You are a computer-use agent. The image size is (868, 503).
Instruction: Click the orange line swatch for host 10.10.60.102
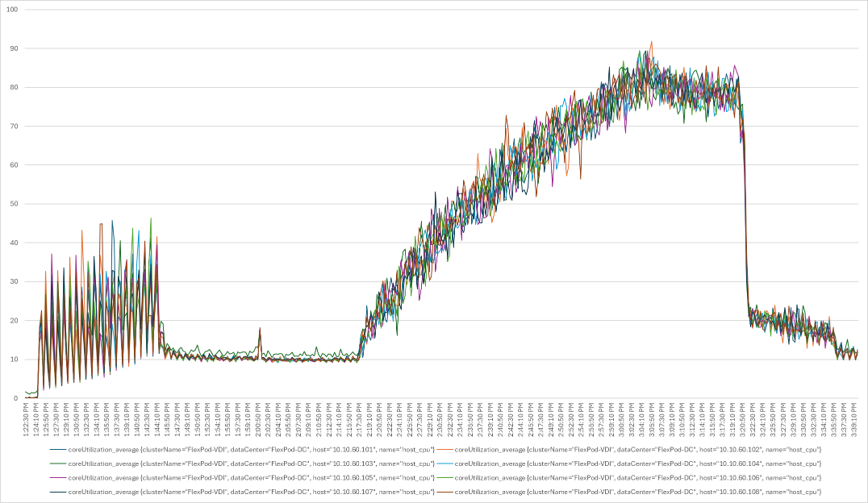444,450
